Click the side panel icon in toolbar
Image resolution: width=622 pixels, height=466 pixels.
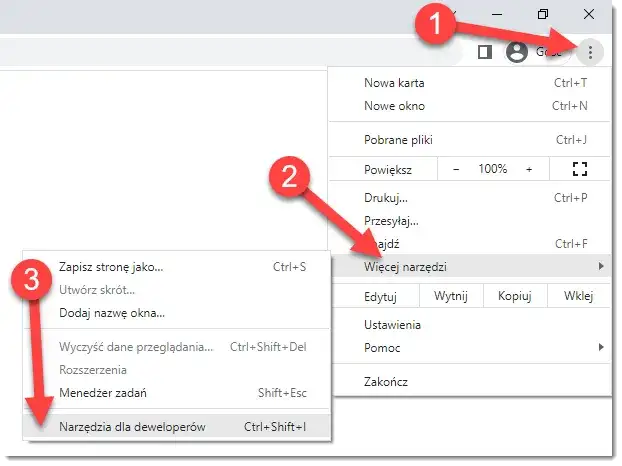[485, 52]
